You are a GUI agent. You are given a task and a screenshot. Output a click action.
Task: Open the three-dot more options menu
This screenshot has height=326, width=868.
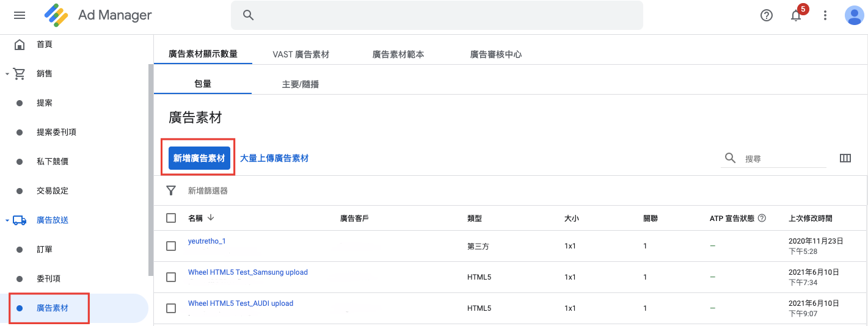pos(825,16)
